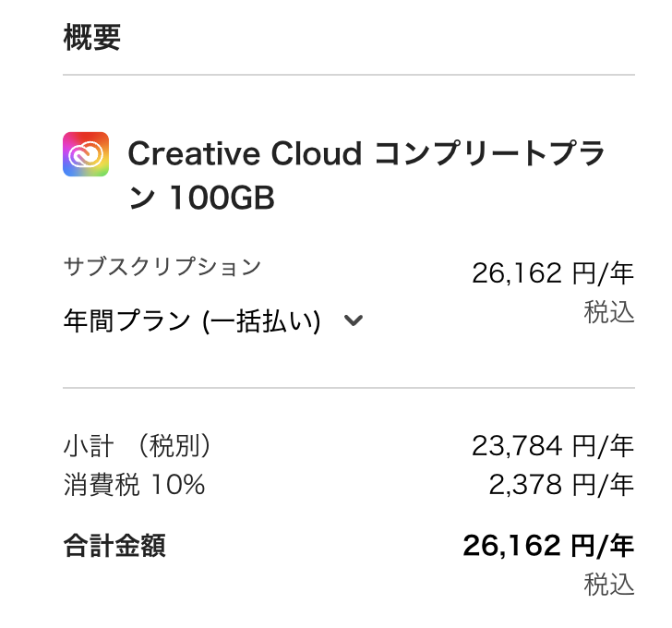This screenshot has width=672, height=628.
Task: Select the bold total amount 26,162 円/年
Action: pos(548,546)
